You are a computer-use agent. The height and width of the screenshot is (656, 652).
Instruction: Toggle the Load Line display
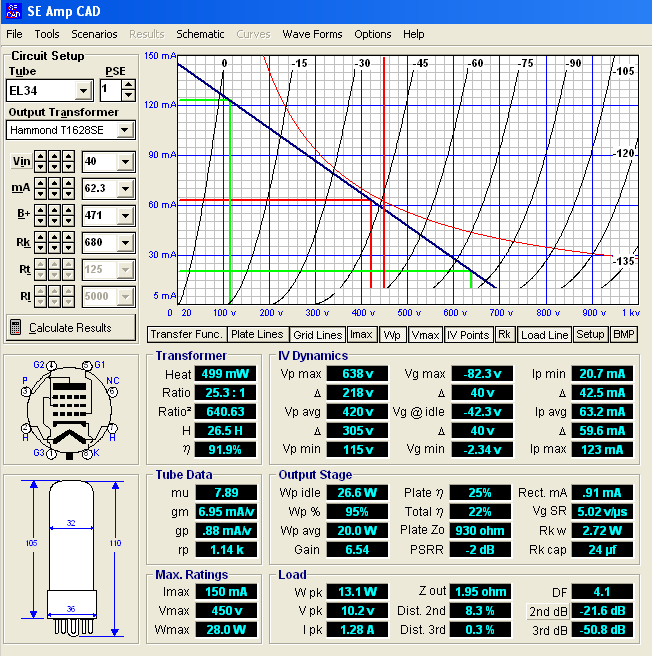point(544,335)
